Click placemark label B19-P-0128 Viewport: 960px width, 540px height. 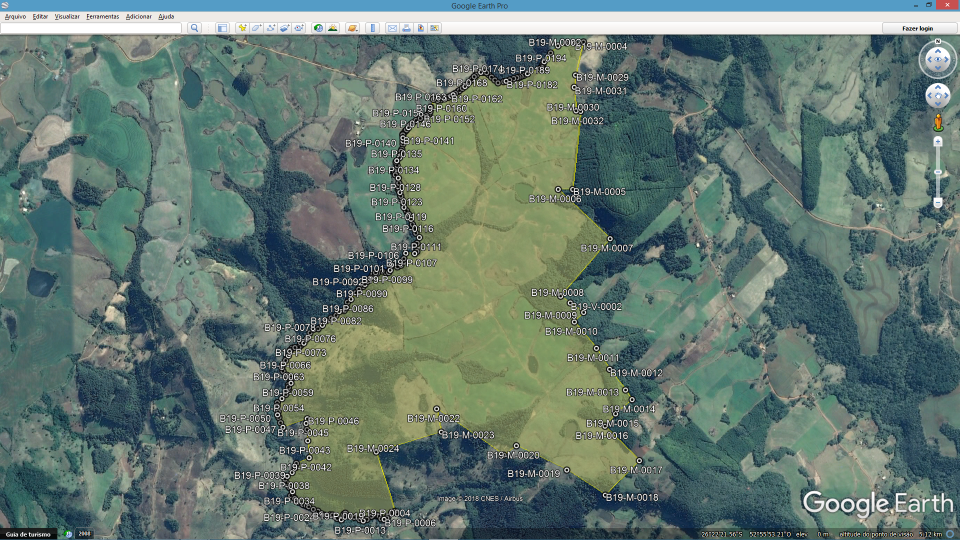tap(395, 187)
